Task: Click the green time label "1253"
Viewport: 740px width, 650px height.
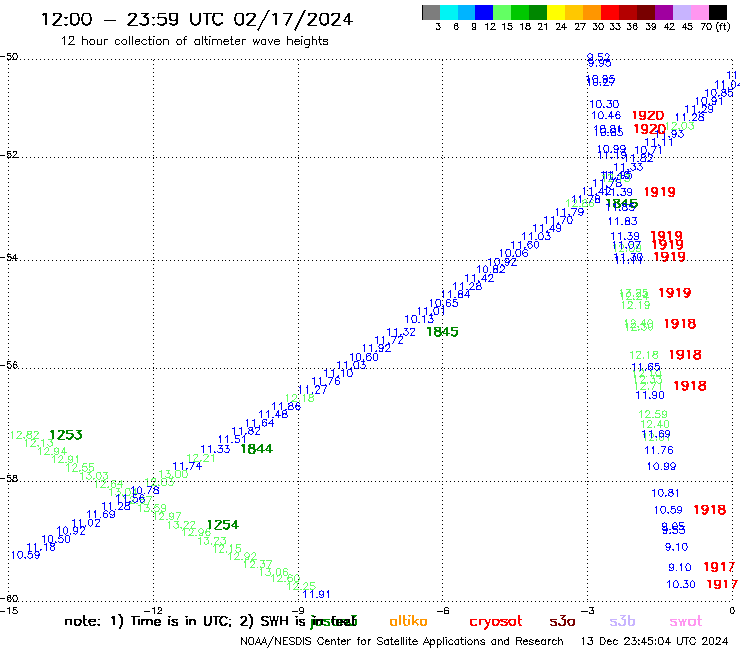Action: tap(66, 435)
